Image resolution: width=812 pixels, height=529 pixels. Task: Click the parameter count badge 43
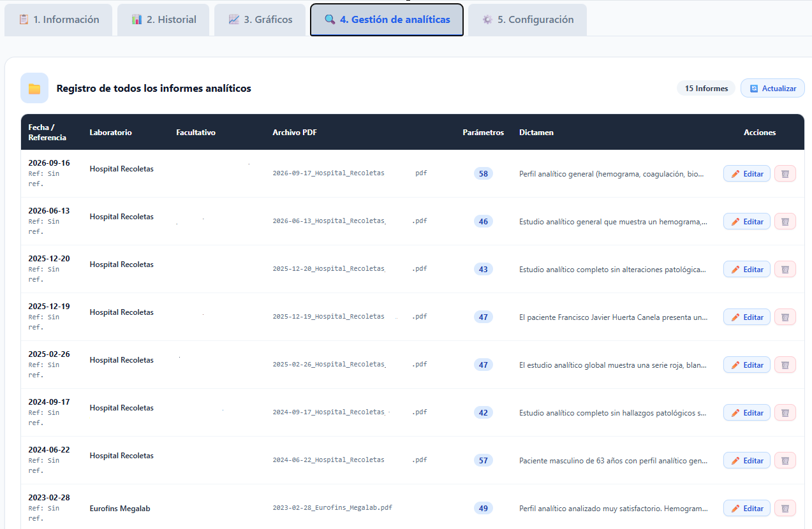coord(483,269)
